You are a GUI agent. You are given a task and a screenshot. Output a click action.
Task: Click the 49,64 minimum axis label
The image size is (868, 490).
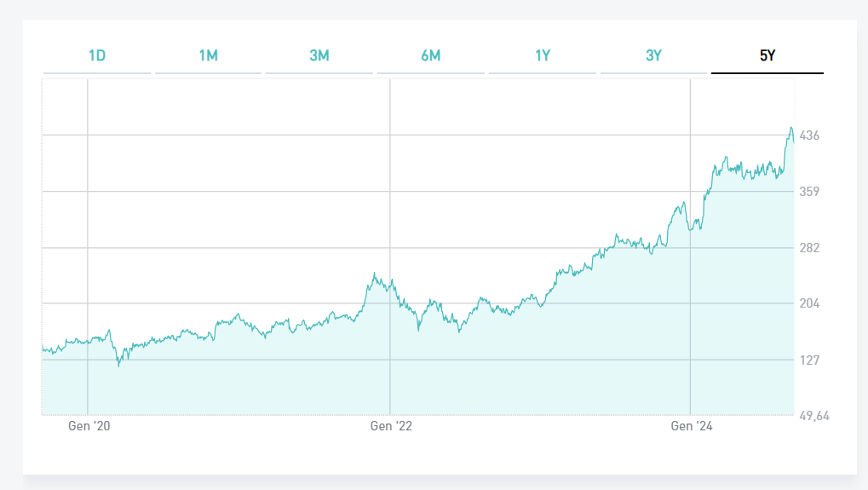(x=813, y=417)
